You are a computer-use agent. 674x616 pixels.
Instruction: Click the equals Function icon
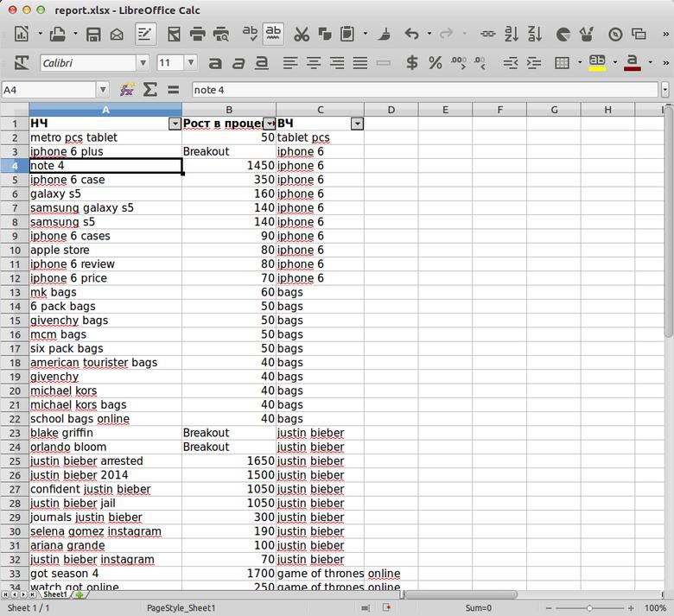(173, 89)
